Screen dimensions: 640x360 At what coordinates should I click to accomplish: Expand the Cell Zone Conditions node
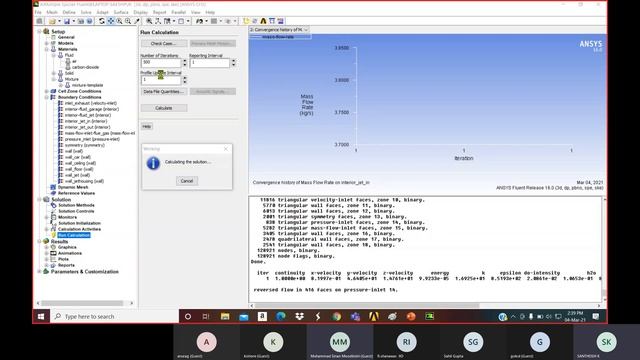[47, 91]
